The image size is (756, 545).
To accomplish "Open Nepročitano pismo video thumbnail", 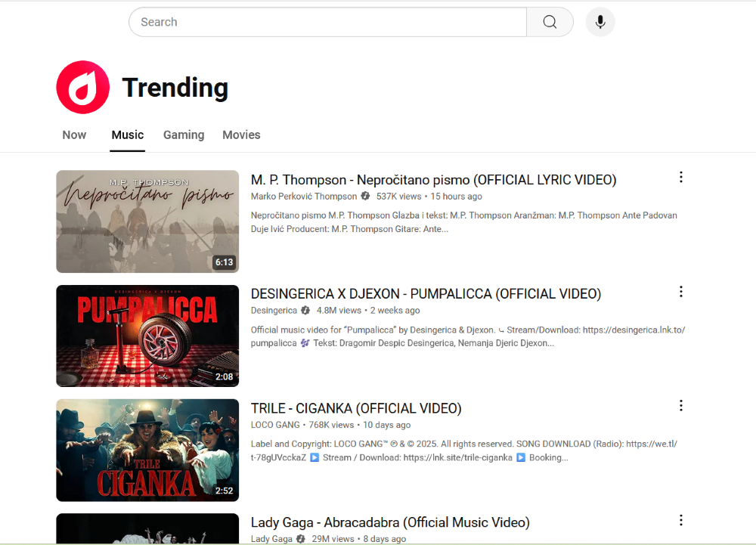I will point(147,221).
